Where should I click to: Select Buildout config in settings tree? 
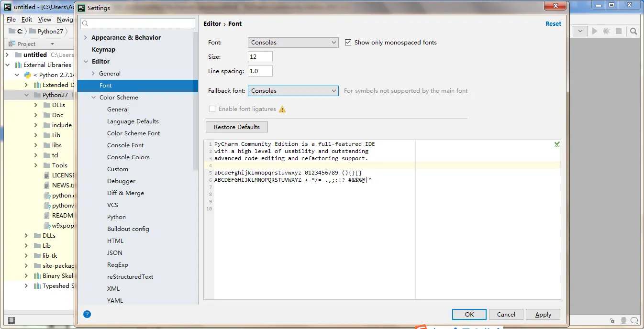point(128,229)
